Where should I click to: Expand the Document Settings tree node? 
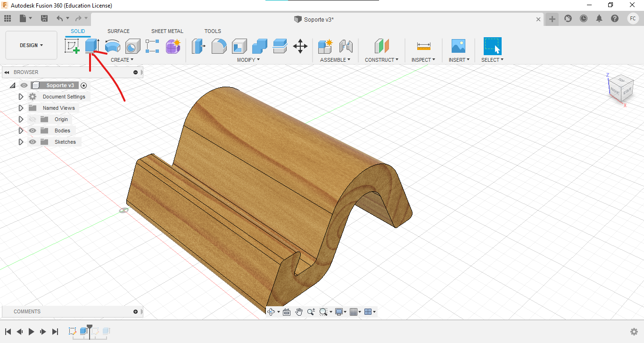click(21, 97)
